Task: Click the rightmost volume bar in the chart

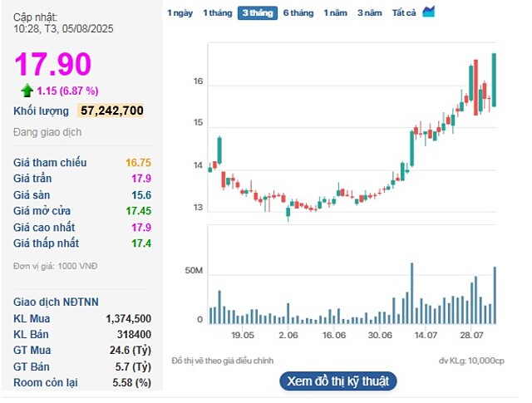Action: [x=495, y=295]
